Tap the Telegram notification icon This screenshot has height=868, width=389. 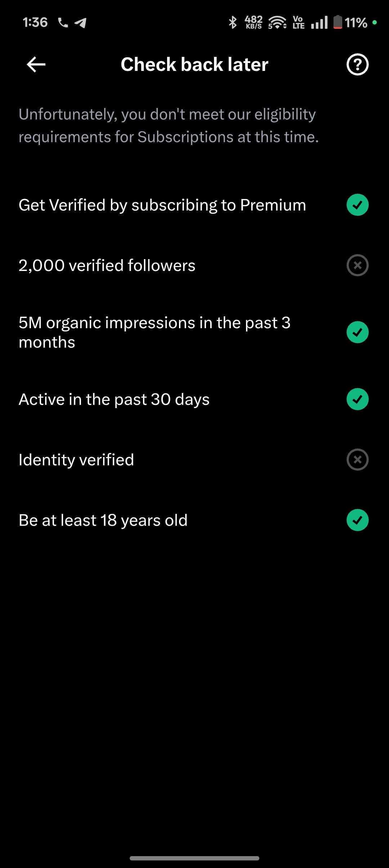pyautogui.click(x=80, y=23)
